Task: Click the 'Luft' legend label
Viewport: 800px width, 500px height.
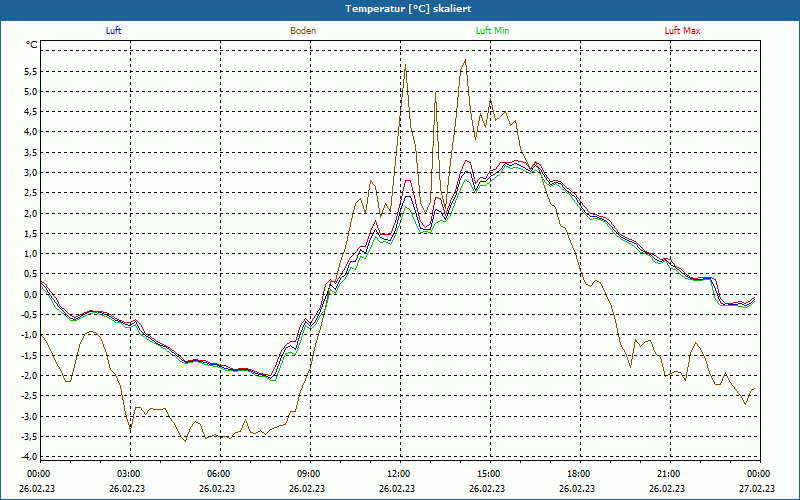Action: 113,31
